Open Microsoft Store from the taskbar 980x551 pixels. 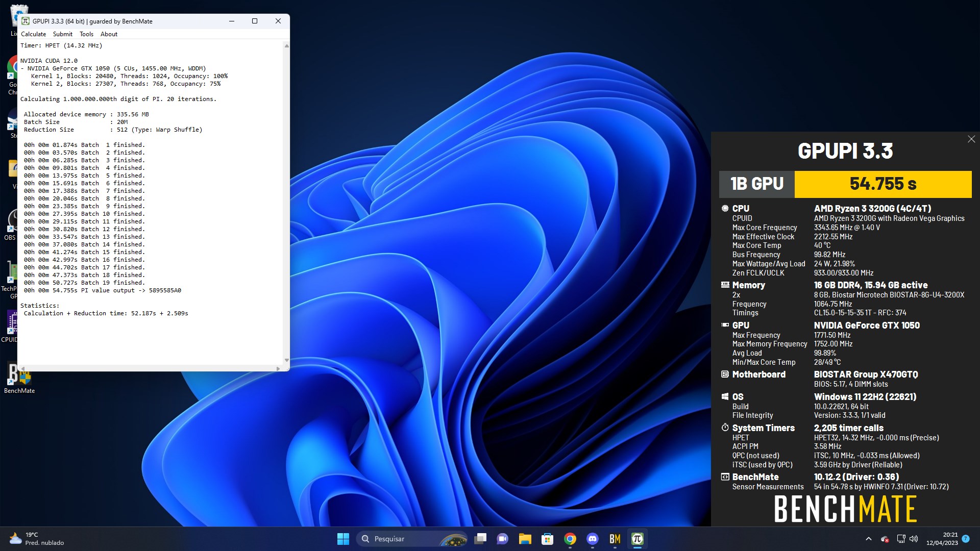pos(547,539)
